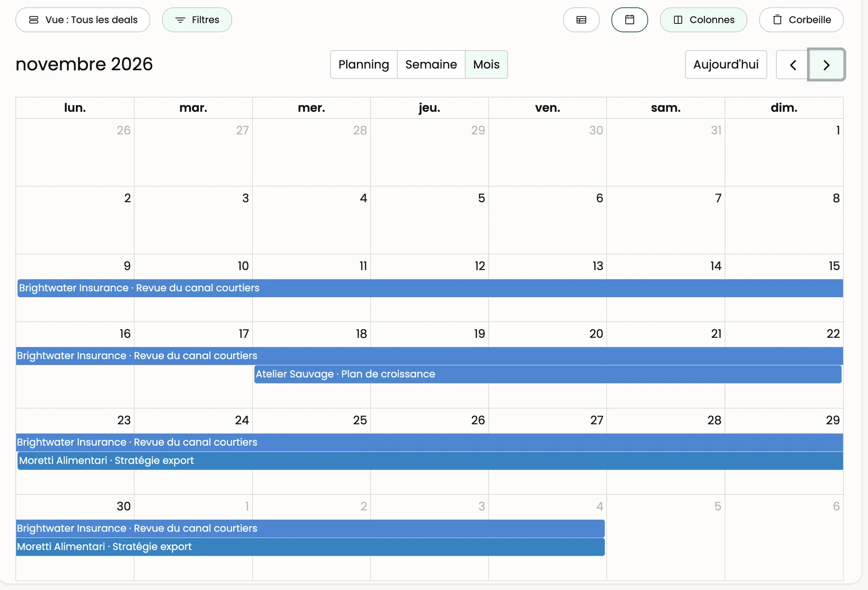The height and width of the screenshot is (590, 868).
Task: Select day 14 of November
Action: [716, 266]
